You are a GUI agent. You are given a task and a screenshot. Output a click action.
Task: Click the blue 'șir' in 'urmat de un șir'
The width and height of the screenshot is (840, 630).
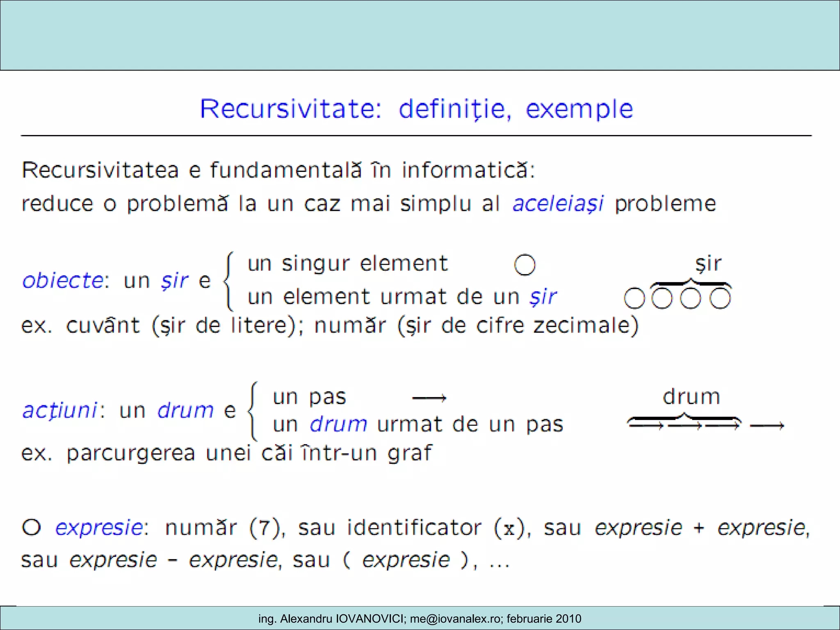543,297
